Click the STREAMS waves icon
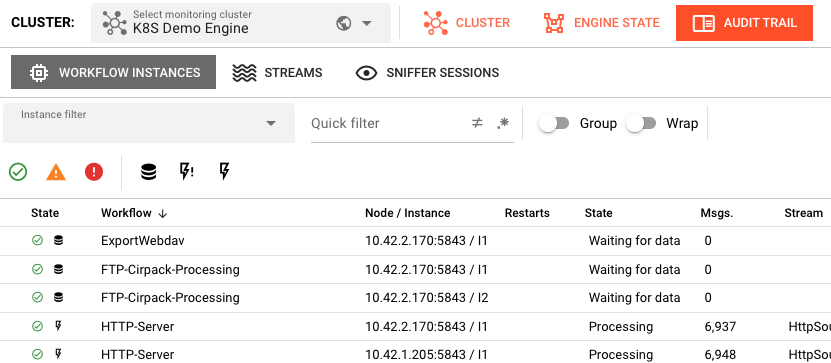 pyautogui.click(x=244, y=73)
